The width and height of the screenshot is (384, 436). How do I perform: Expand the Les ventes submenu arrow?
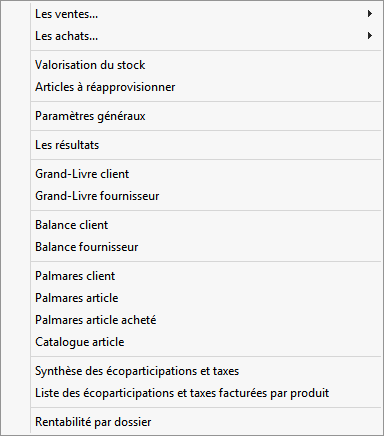[369, 14]
